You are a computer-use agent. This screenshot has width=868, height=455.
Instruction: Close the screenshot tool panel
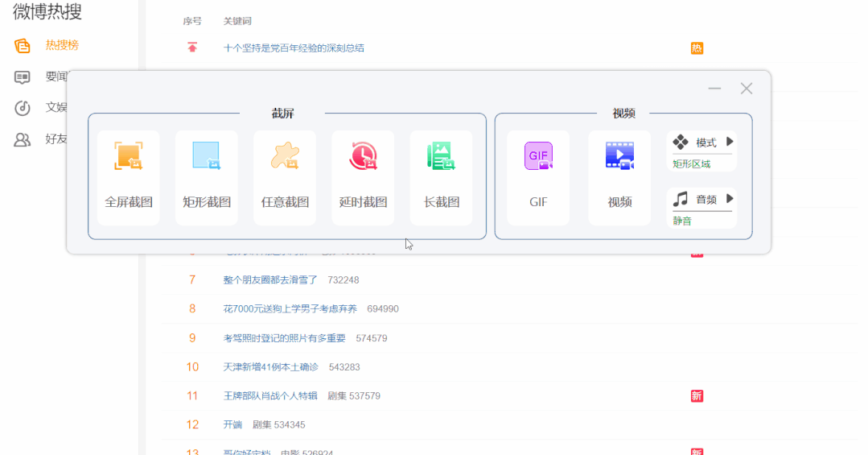[x=747, y=89]
